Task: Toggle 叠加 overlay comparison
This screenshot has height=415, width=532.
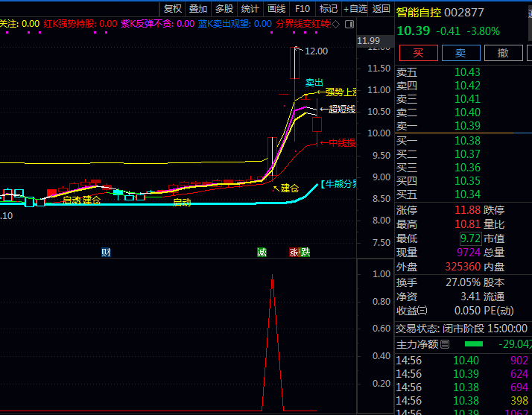Action: 197,8
